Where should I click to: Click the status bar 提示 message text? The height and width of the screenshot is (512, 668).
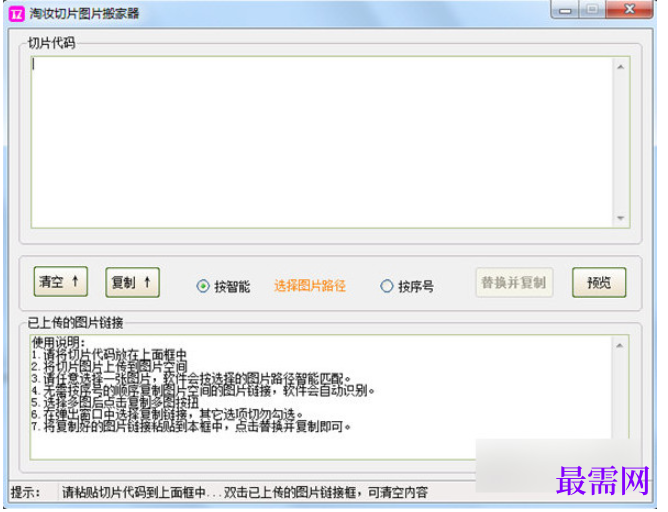click(x=245, y=492)
